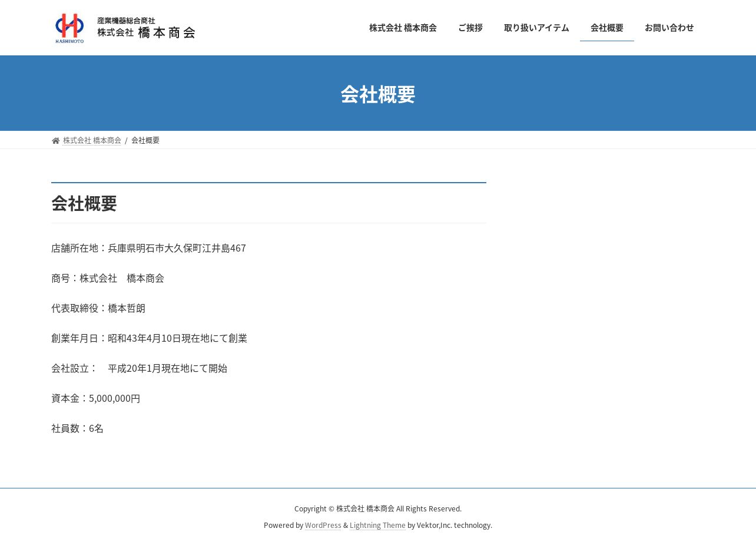Click the 店舗所在地 address line
The width and height of the screenshot is (756, 545).
(148, 248)
